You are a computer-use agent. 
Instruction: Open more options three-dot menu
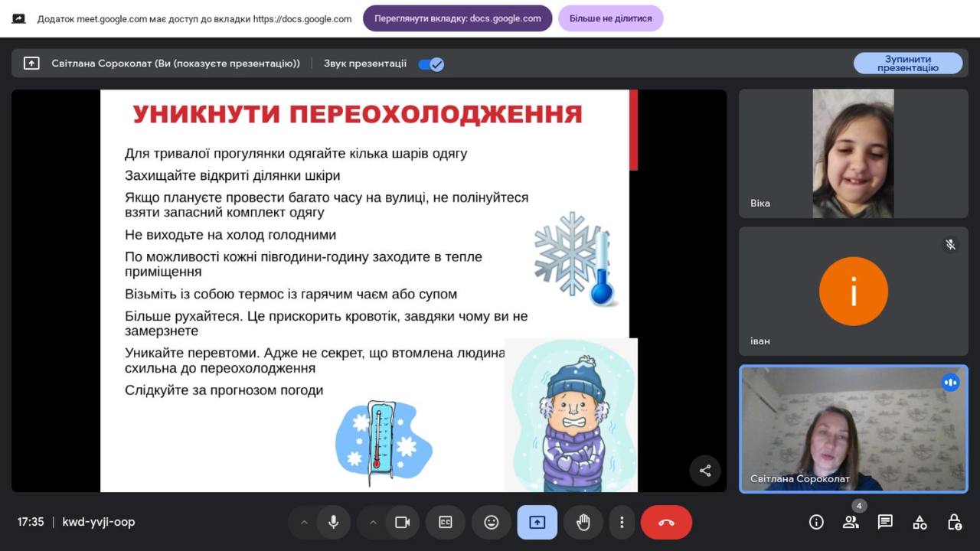[622, 522]
